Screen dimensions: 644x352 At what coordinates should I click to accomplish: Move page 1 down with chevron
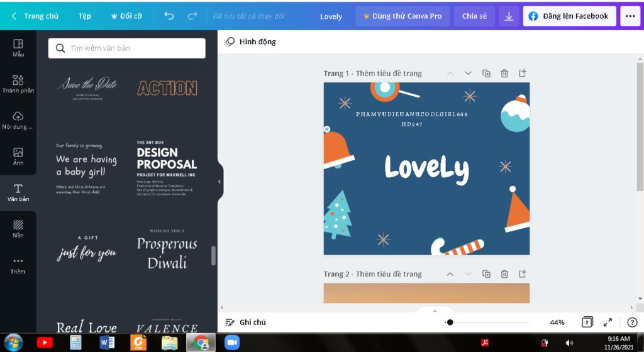tap(468, 73)
